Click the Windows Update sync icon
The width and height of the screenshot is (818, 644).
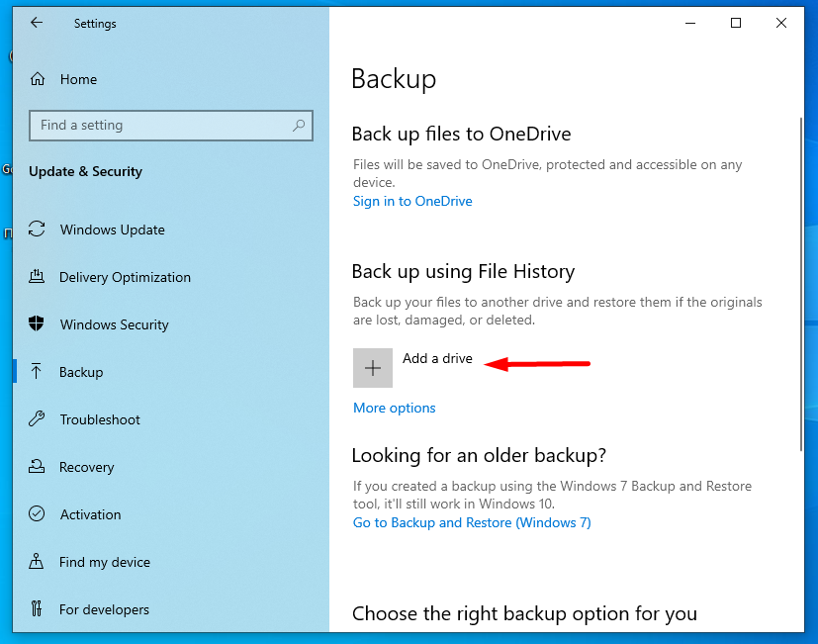(x=38, y=230)
